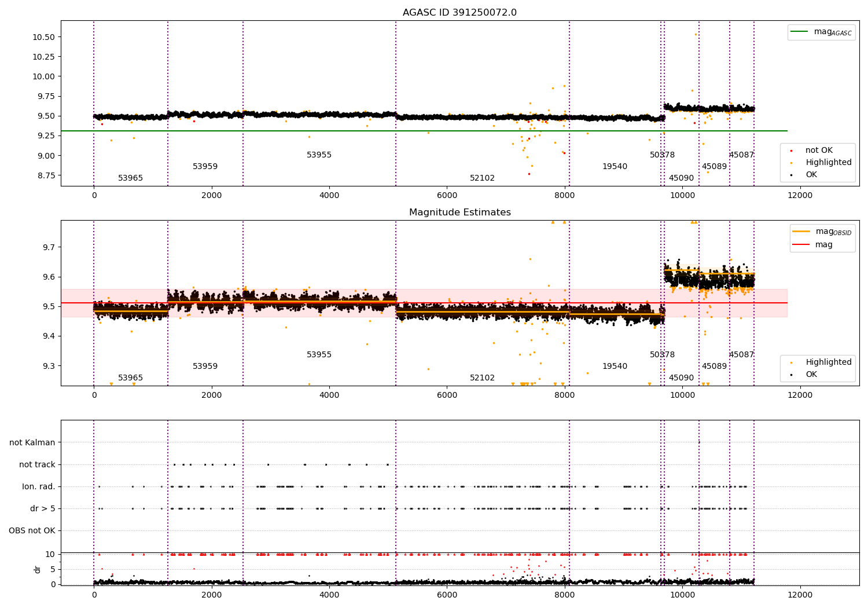This screenshot has height=608, width=868.
Task: Click the 8.75 y-axis tick label
Action: 46,175
